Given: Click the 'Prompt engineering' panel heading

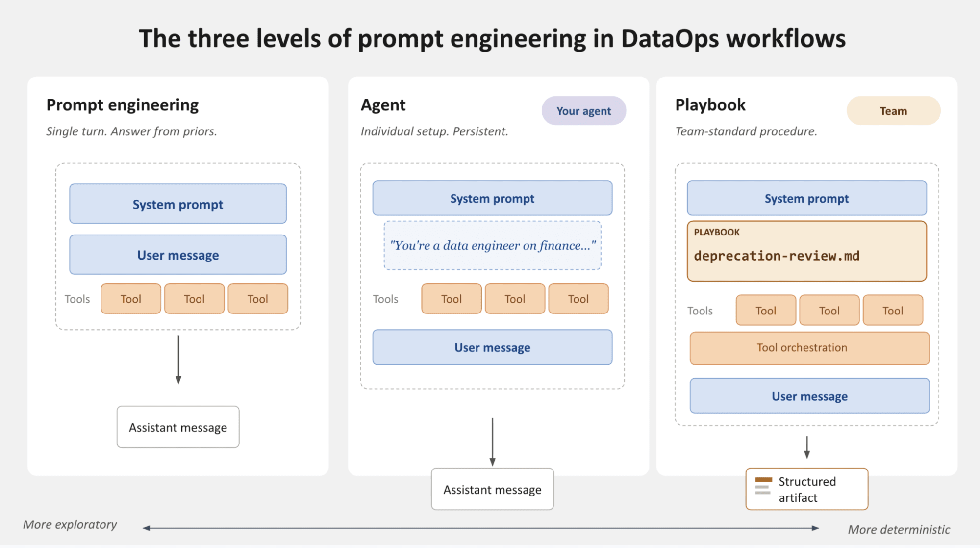Looking at the screenshot, I should point(123,105).
